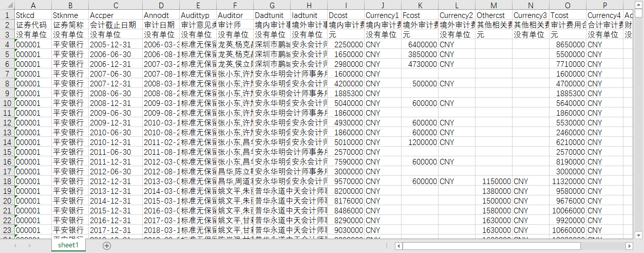The width and height of the screenshot is (644, 253).
Task: Select the date cell 2007-06-30
Action: [116, 74]
